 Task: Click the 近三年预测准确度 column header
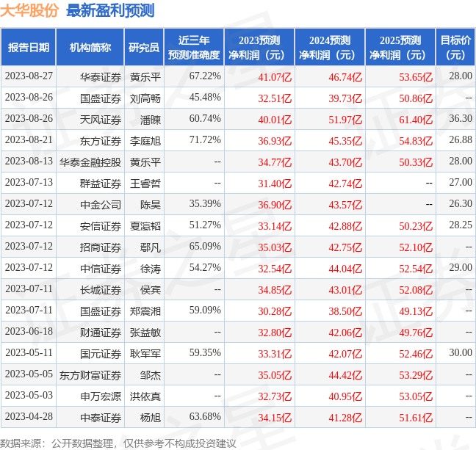[x=194, y=47]
